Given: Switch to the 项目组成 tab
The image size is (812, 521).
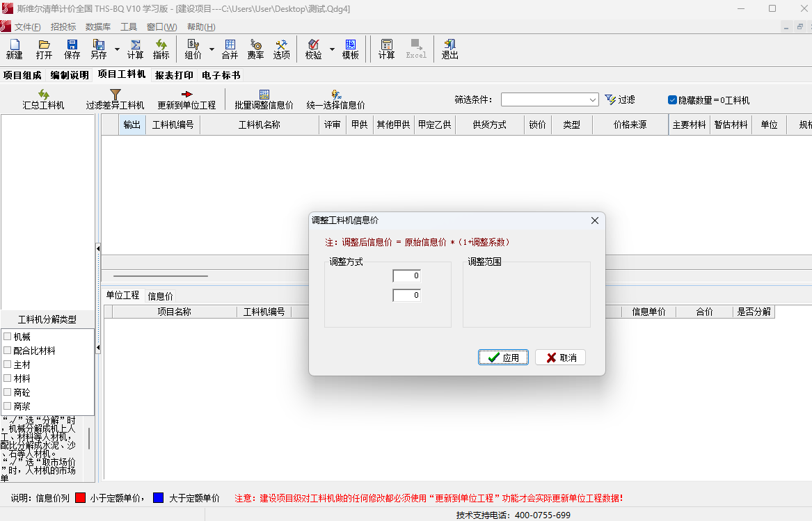Looking at the screenshot, I should point(22,75).
